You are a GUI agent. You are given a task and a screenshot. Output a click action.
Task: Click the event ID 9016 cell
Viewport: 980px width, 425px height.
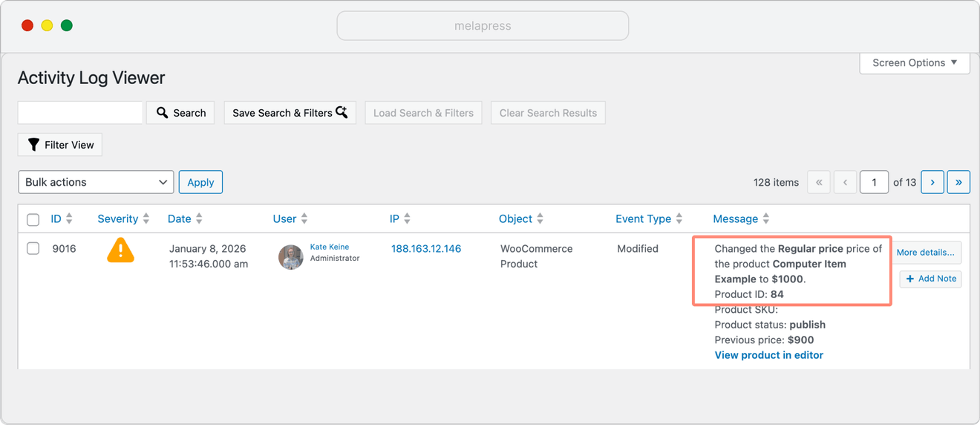64,248
